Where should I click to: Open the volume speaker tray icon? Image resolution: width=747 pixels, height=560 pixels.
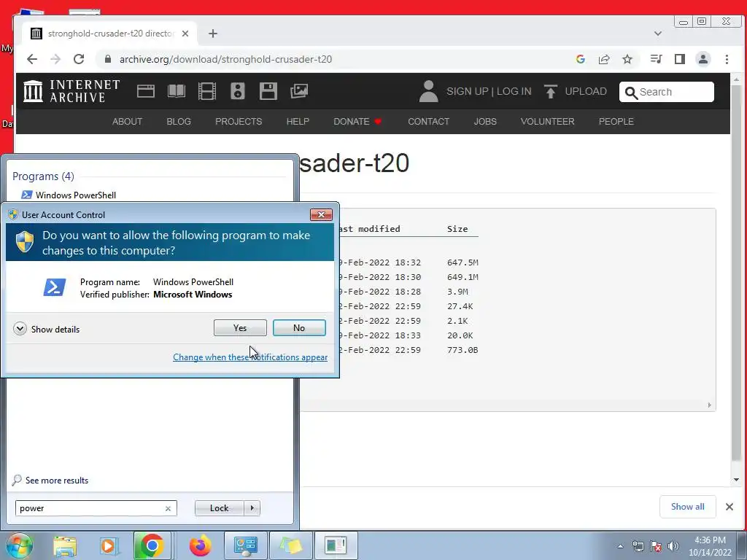(x=673, y=546)
